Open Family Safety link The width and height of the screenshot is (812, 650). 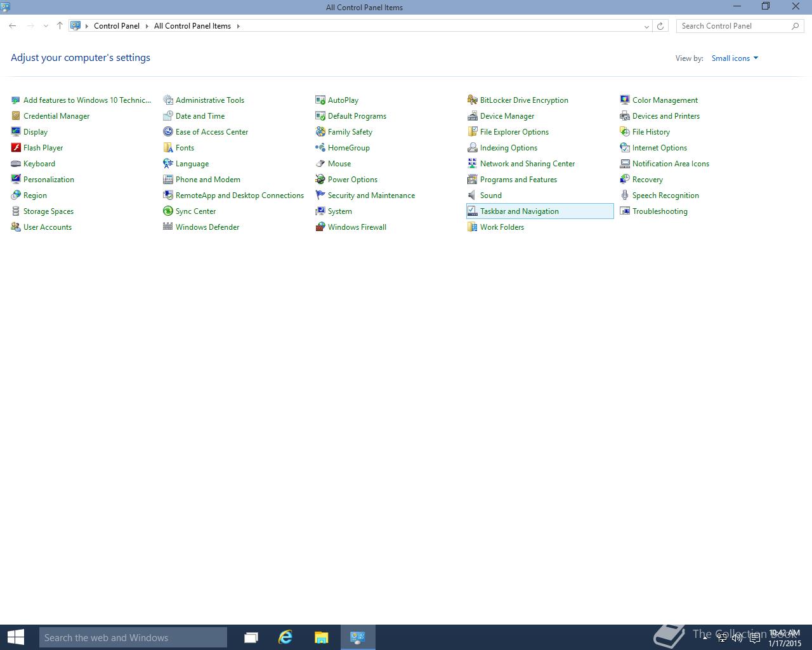[350, 131]
